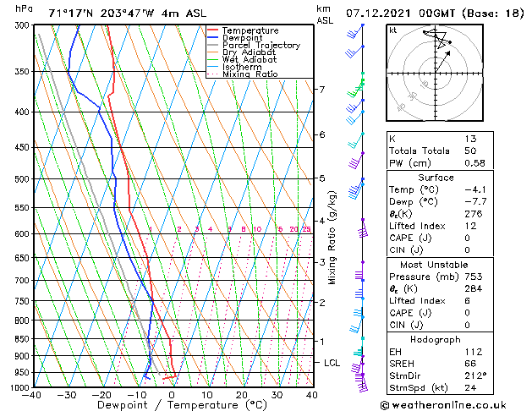Select the Dewpoint legend entry
Image resolution: width=532 pixels, height=411 pixels.
pyautogui.click(x=242, y=38)
